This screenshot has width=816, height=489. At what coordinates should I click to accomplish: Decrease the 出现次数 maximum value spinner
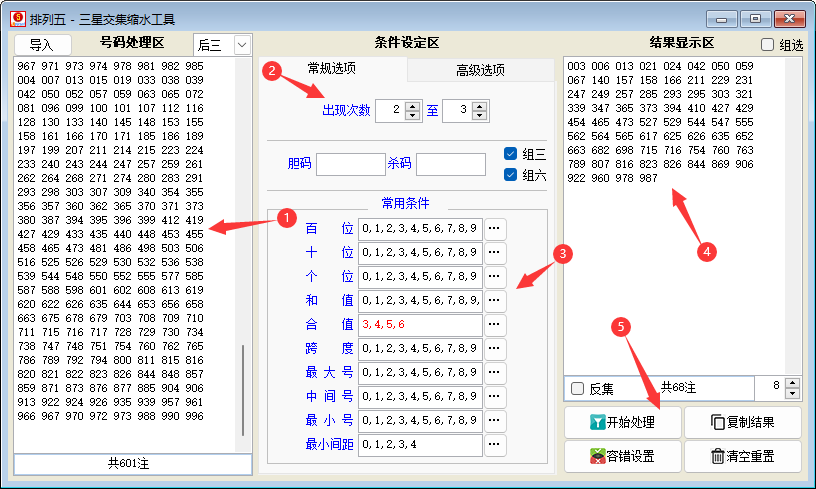[x=480, y=116]
